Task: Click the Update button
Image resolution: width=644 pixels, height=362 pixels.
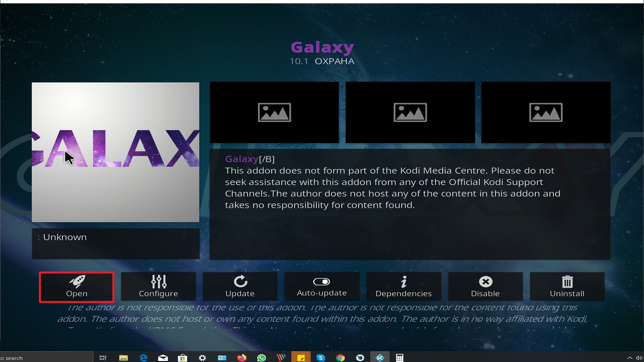Action: 240,287
